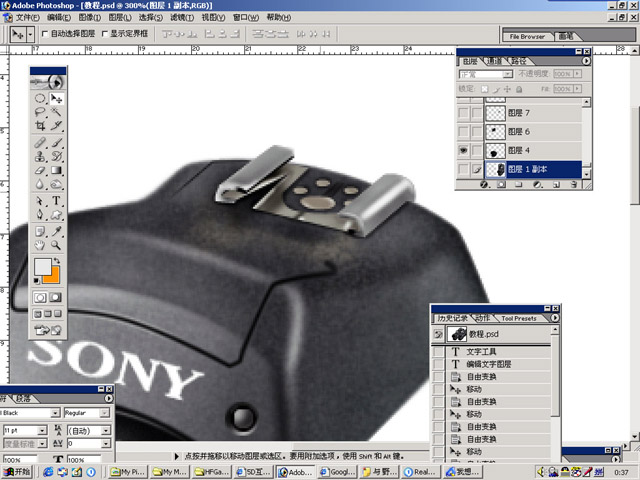Screen dimensions: 640x480
Task: Select the Elliptical Marquee tool
Action: (x=40, y=98)
